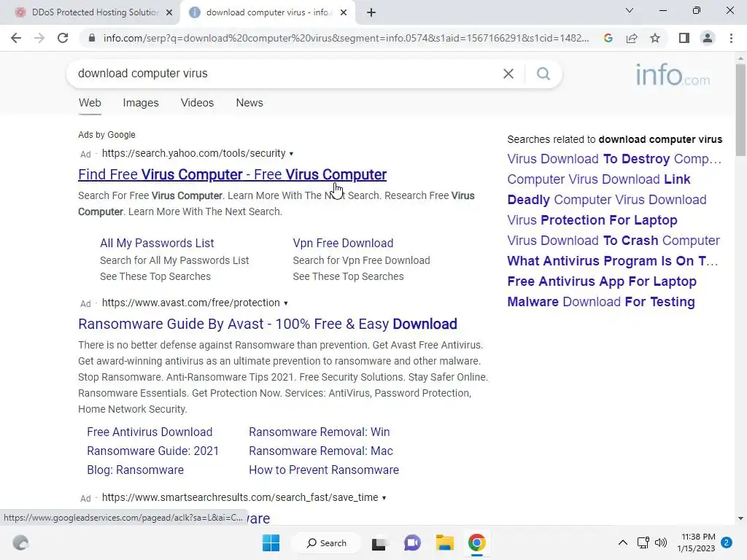The image size is (747, 560).
Task: Open Find Free Virus Computer ad link
Action: tap(232, 175)
